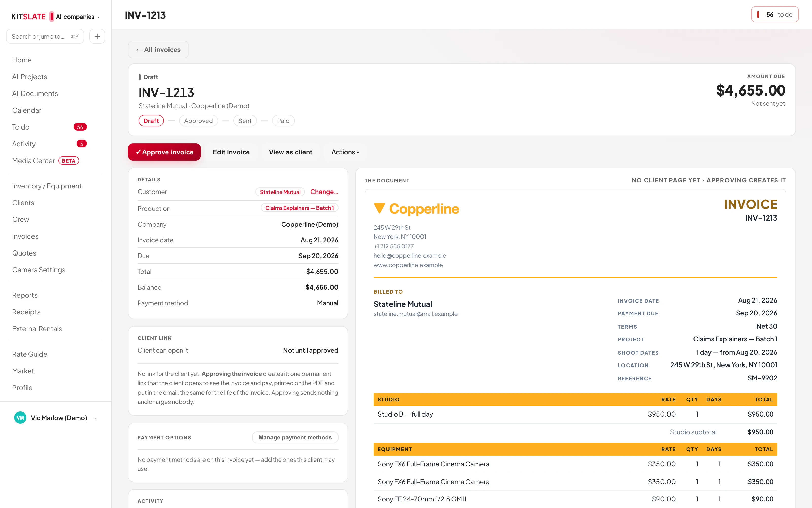
Task: Click the Vic Marlow avatar icon
Action: tap(20, 418)
